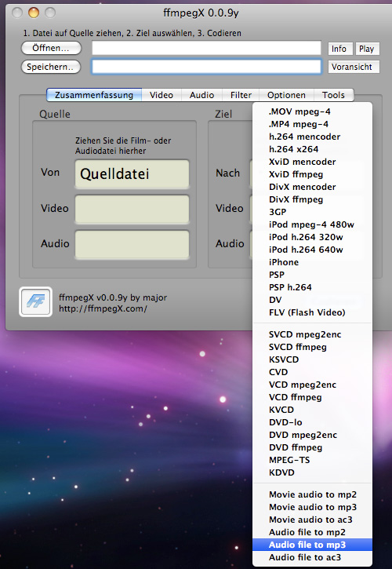Select Audio file to mp2

[312, 532]
